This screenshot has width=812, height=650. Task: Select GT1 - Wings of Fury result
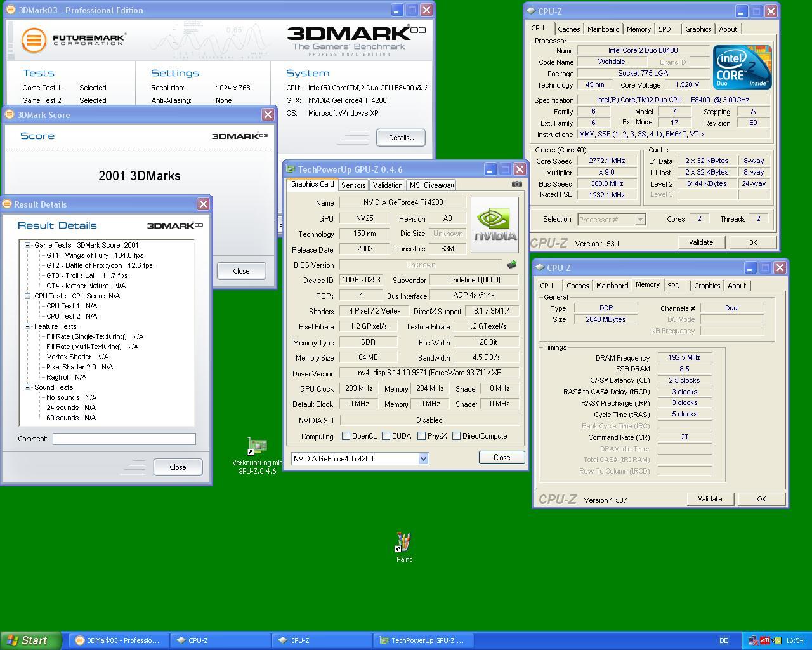coord(95,255)
